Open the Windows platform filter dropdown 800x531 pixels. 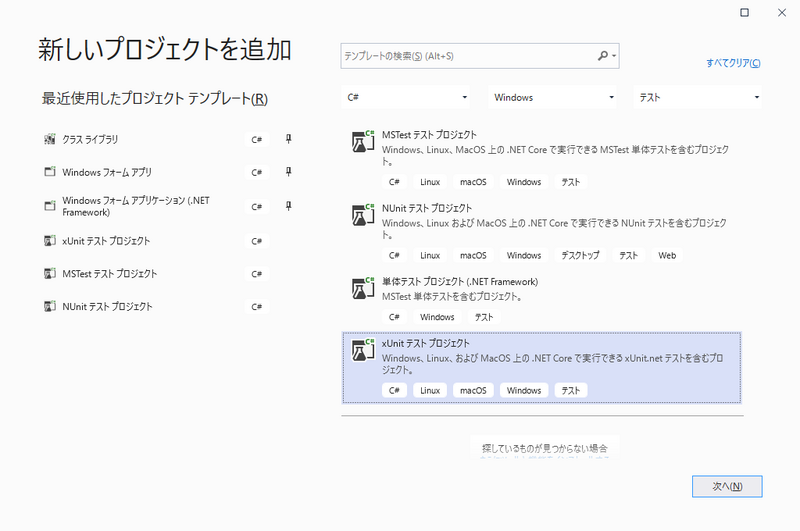552,97
